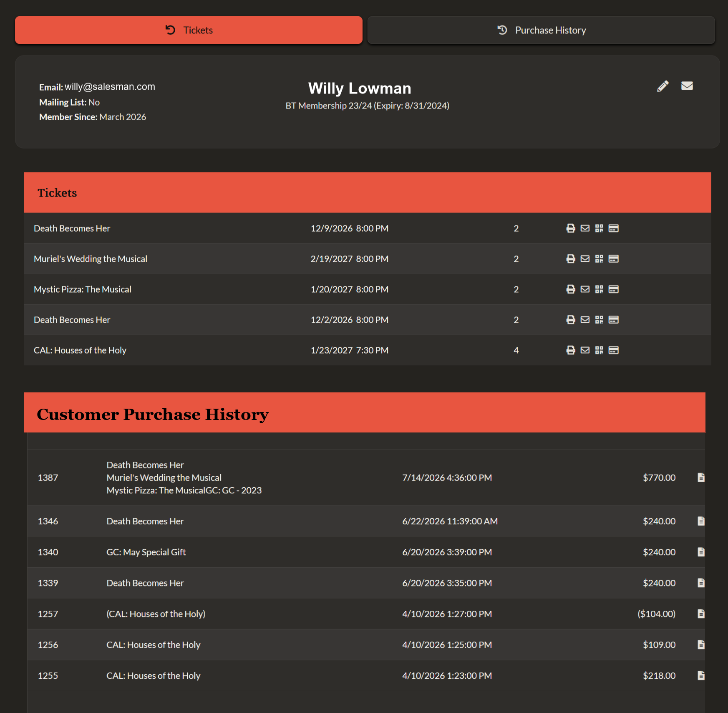Show QR code for Mystic Pizza: The Musical
The height and width of the screenshot is (713, 728).
coord(599,289)
